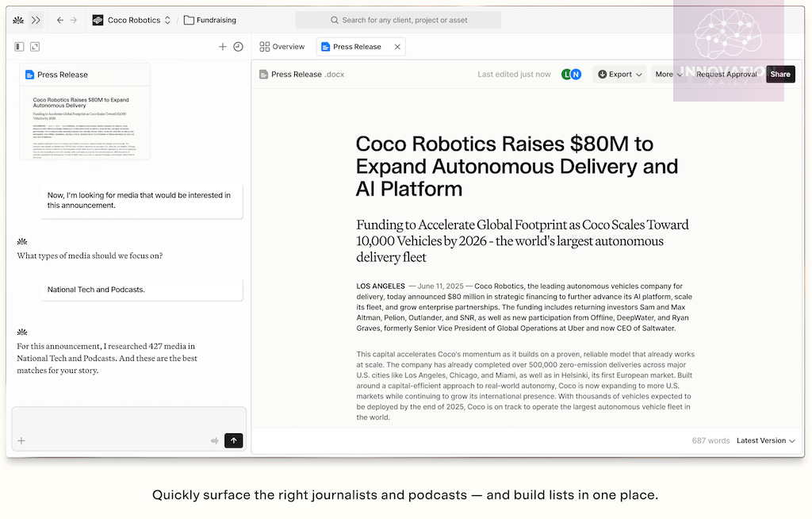Click the Coco Robotics client logo

98,20
